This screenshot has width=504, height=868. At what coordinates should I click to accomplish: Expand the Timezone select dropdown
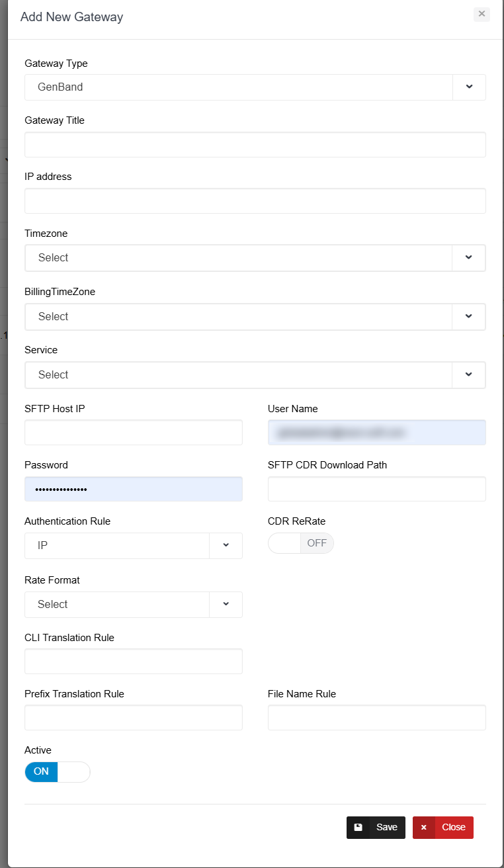(469, 257)
